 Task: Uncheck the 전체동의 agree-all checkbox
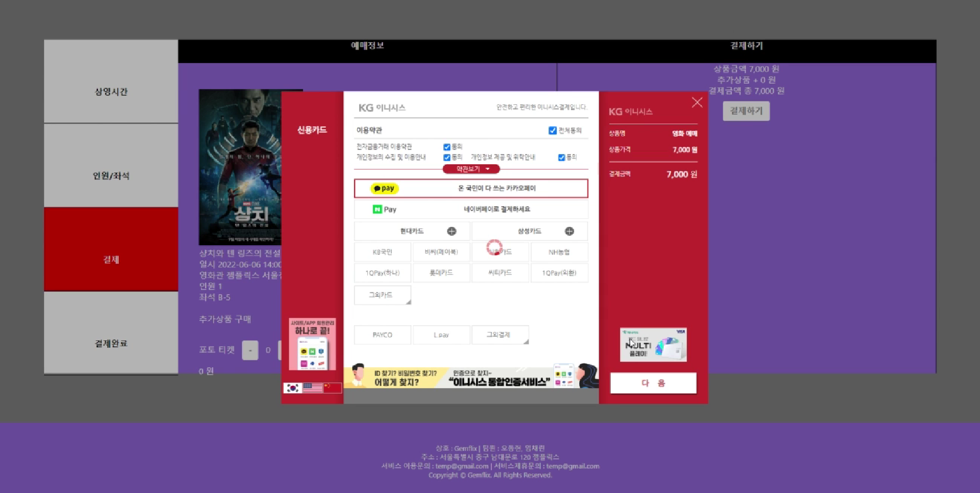[x=552, y=130]
